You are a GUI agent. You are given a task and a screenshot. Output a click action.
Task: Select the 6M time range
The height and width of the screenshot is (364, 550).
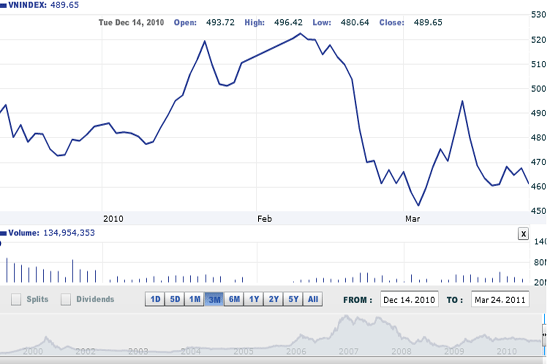(x=234, y=299)
